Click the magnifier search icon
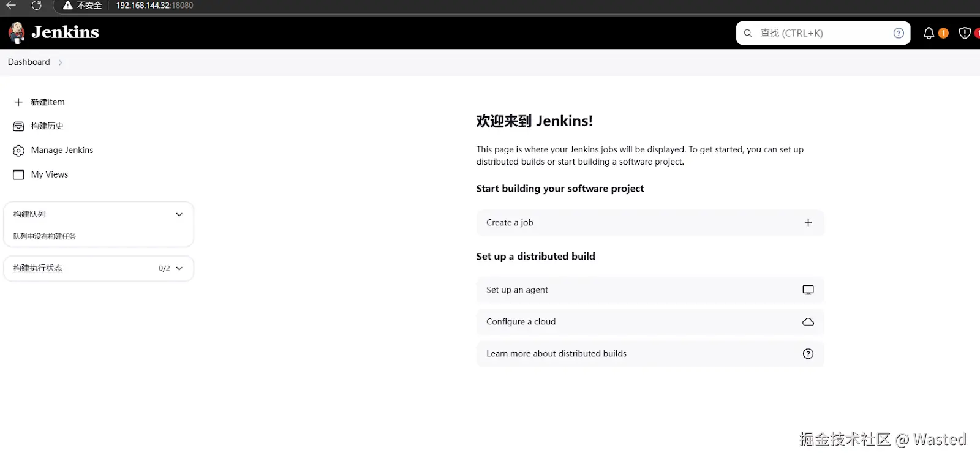 [748, 33]
